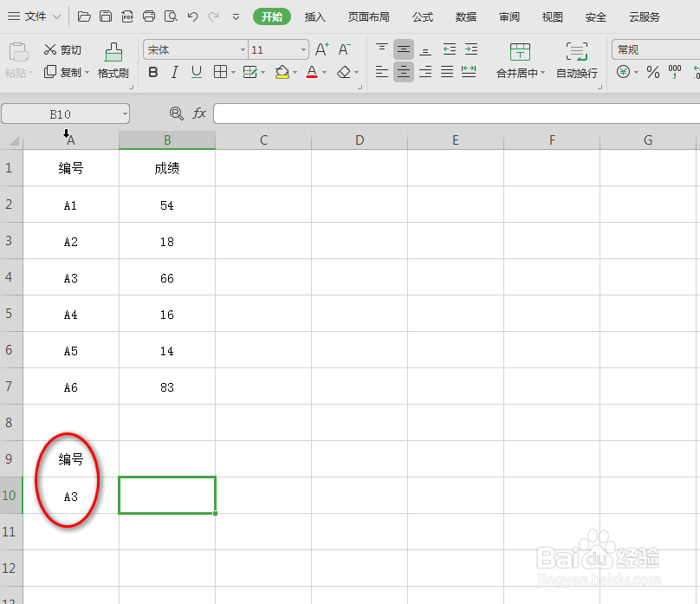Open the 公式 tab
This screenshot has height=604, width=700.
click(x=423, y=17)
